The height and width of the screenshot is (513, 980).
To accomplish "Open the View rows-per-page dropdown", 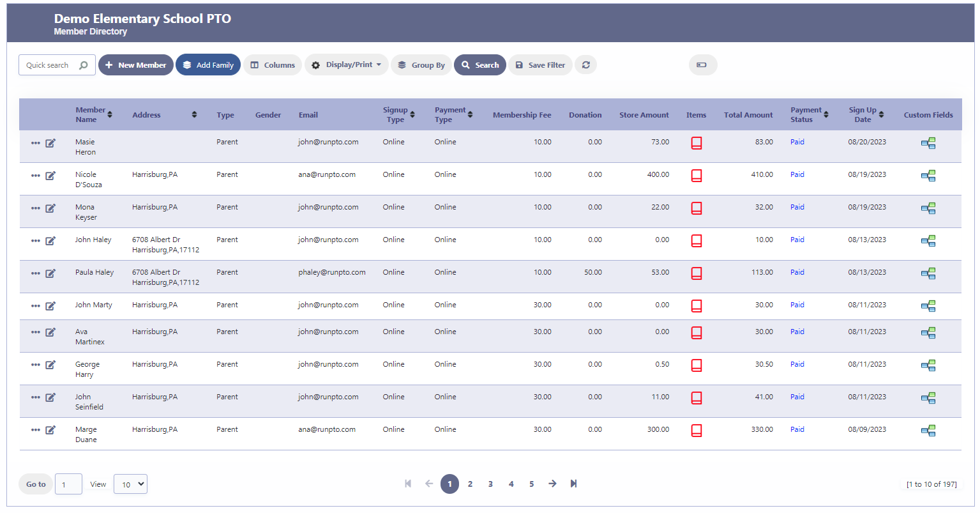I will click(x=130, y=484).
